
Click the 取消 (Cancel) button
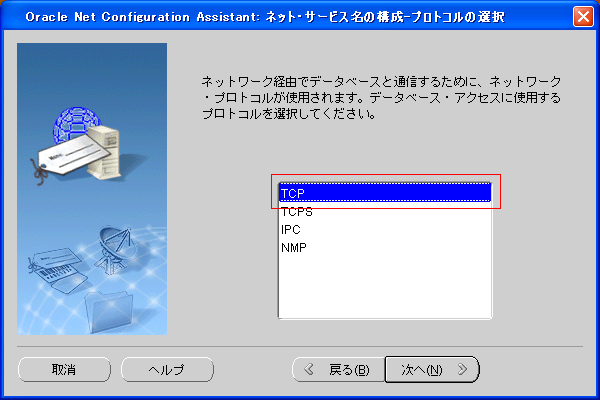[x=64, y=369]
